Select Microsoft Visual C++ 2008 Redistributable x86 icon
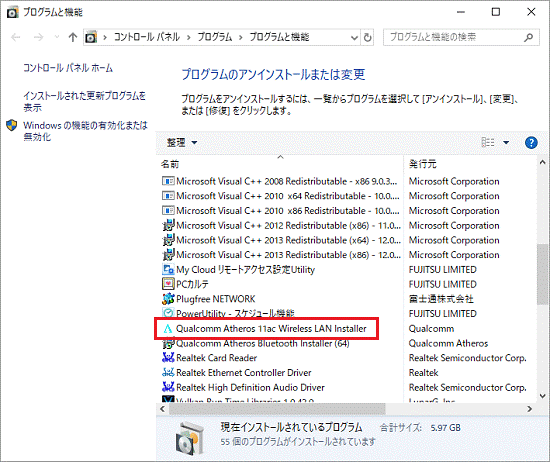Screen dimensions: 550x462 [x=168, y=181]
